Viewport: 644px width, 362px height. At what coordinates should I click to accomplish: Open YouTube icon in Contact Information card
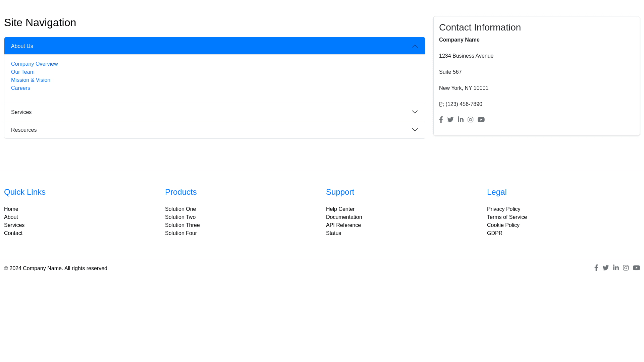point(481,120)
